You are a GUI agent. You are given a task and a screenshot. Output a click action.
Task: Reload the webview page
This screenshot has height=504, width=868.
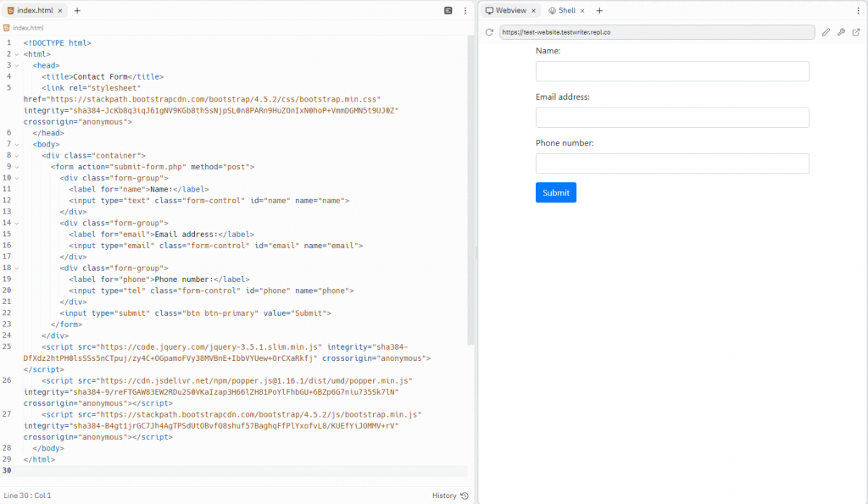click(x=489, y=32)
